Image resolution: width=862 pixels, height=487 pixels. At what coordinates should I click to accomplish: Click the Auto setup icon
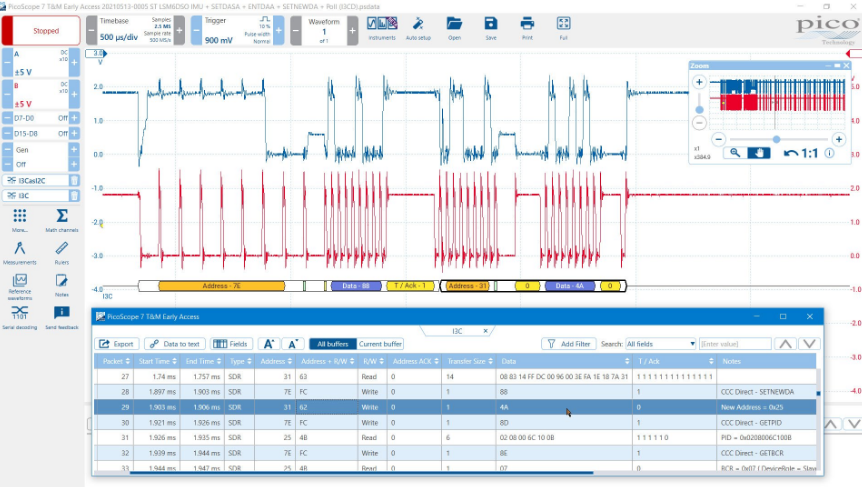coord(418,27)
